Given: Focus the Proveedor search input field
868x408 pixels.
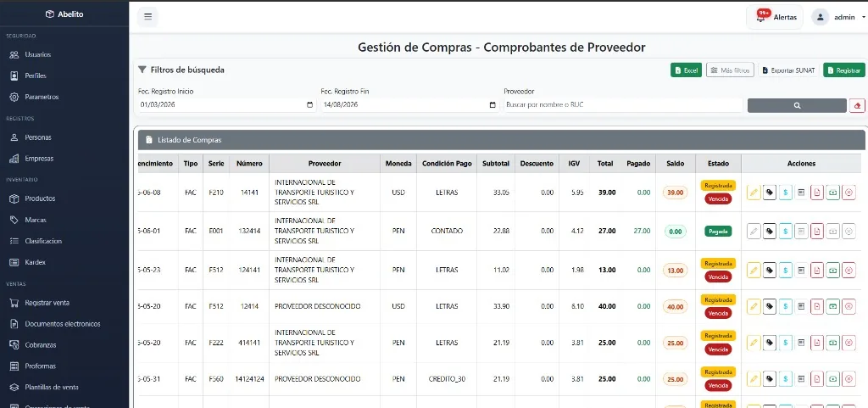Looking at the screenshot, I should tap(623, 105).
